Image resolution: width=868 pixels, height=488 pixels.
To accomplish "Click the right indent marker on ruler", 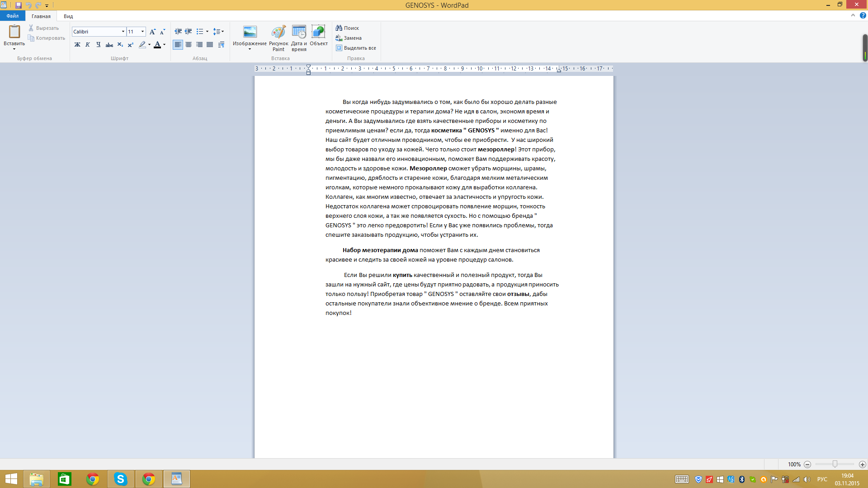I will coord(559,70).
